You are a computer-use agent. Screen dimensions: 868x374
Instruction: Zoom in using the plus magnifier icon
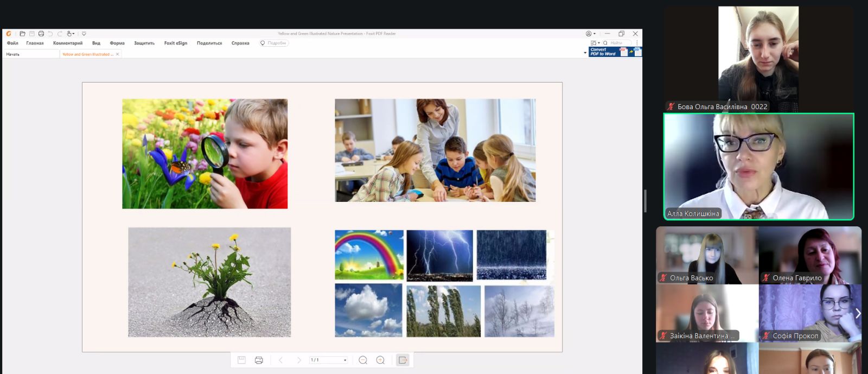click(x=380, y=360)
